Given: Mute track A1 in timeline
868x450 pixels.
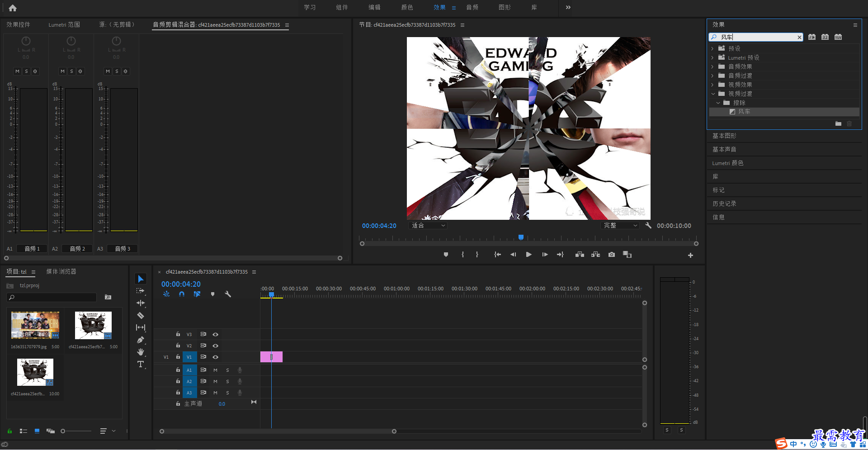Looking at the screenshot, I should click(x=216, y=370).
